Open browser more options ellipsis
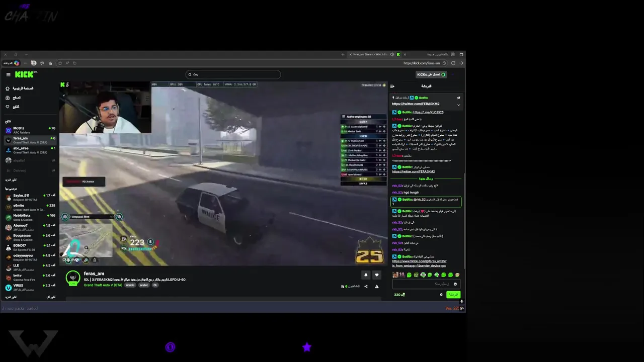The image size is (644, 362). point(26,63)
